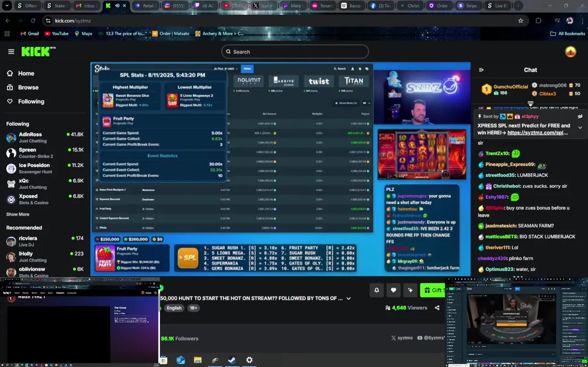
Task: Switch to the Offers browser tab
Action: [27, 6]
